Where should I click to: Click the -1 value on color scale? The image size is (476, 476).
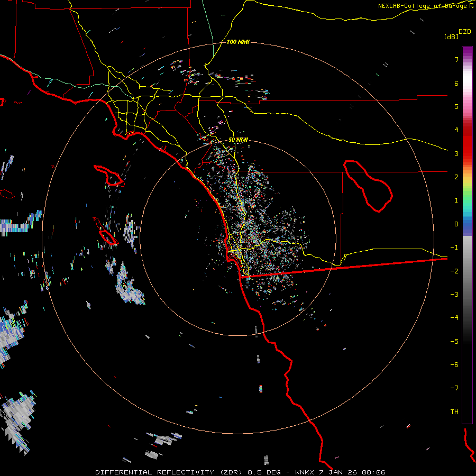(x=454, y=248)
